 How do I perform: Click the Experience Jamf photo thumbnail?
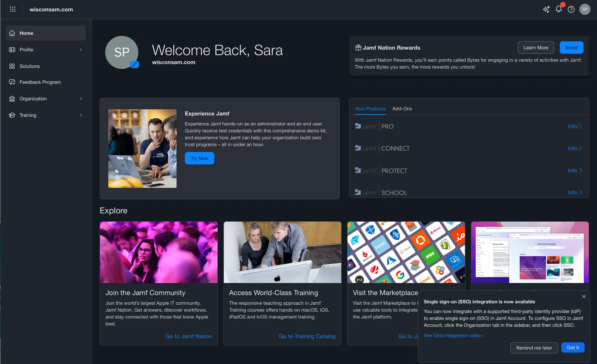point(142,149)
